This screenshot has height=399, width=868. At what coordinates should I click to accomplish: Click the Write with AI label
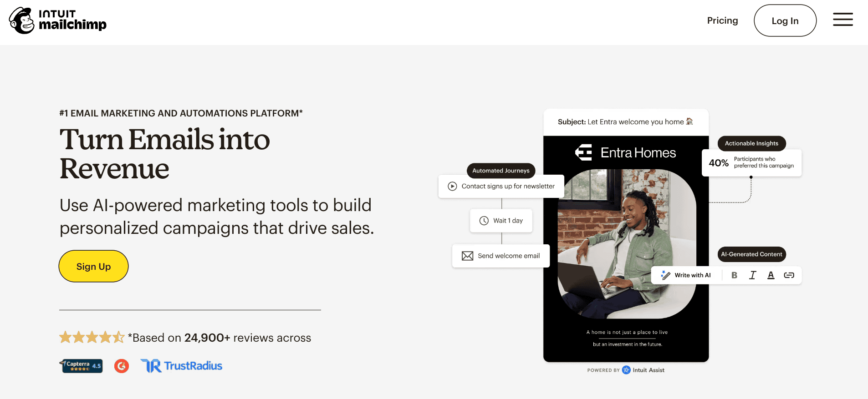pos(692,275)
